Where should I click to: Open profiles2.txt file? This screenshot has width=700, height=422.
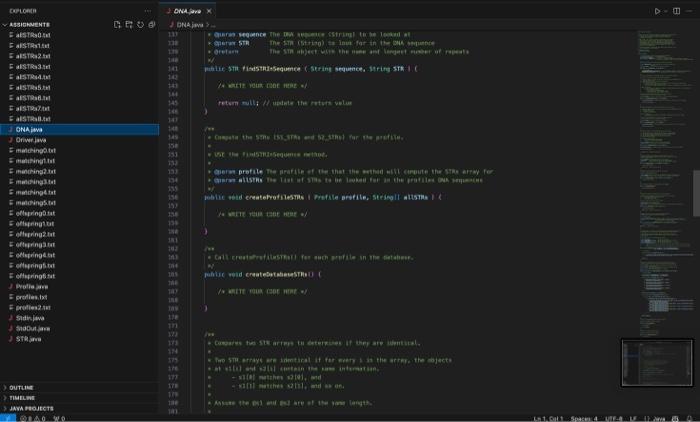tap(33, 308)
